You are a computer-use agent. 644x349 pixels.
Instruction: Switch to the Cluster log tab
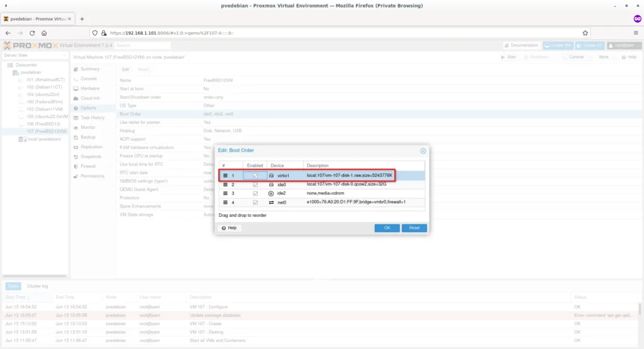click(38, 286)
